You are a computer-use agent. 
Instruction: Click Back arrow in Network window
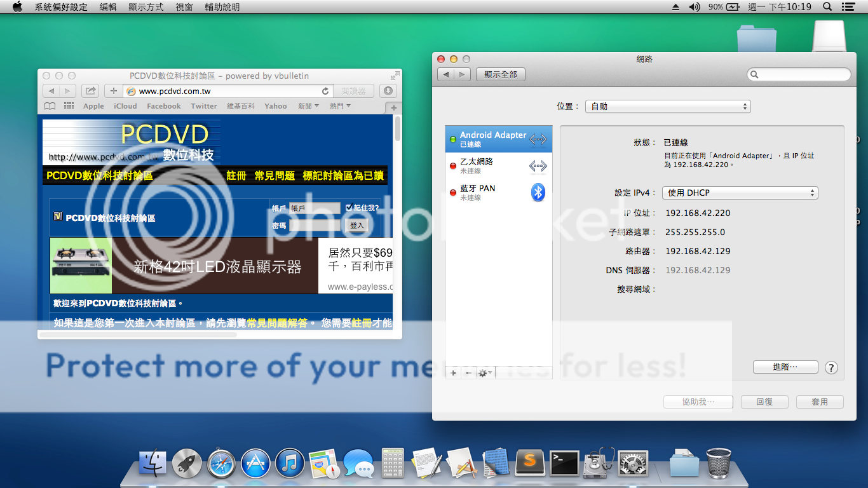[446, 74]
